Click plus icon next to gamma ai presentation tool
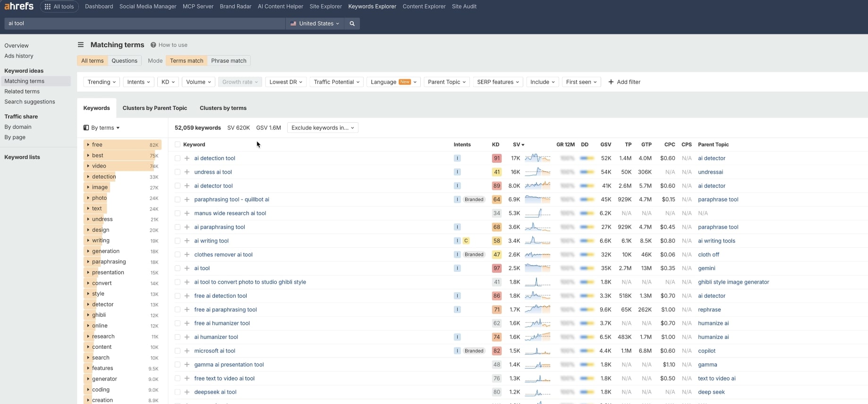868x404 pixels. pyautogui.click(x=187, y=365)
